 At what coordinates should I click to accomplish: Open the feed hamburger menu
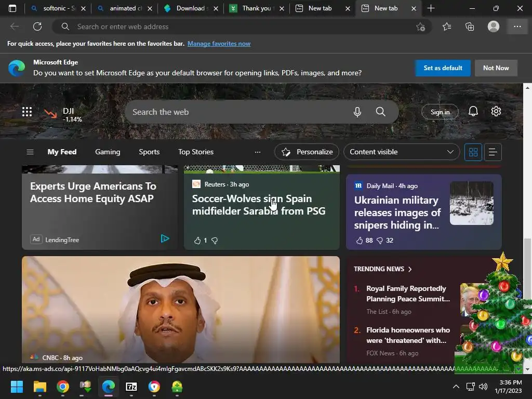[x=30, y=152]
